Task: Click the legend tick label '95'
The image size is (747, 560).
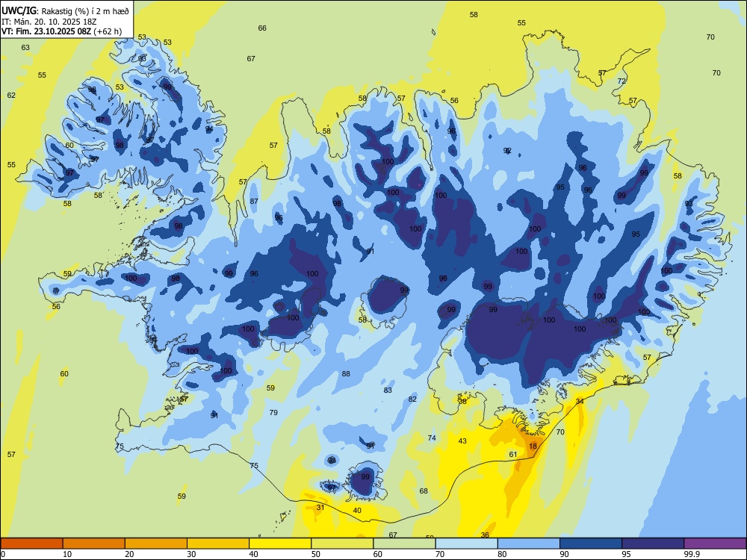Action: click(x=626, y=554)
